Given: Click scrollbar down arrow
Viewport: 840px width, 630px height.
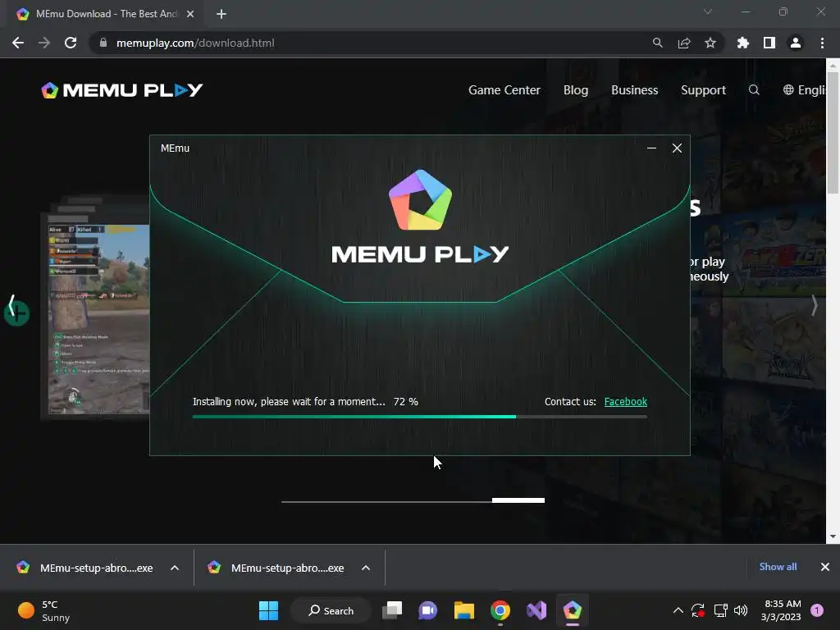Looking at the screenshot, I should pyautogui.click(x=833, y=536).
